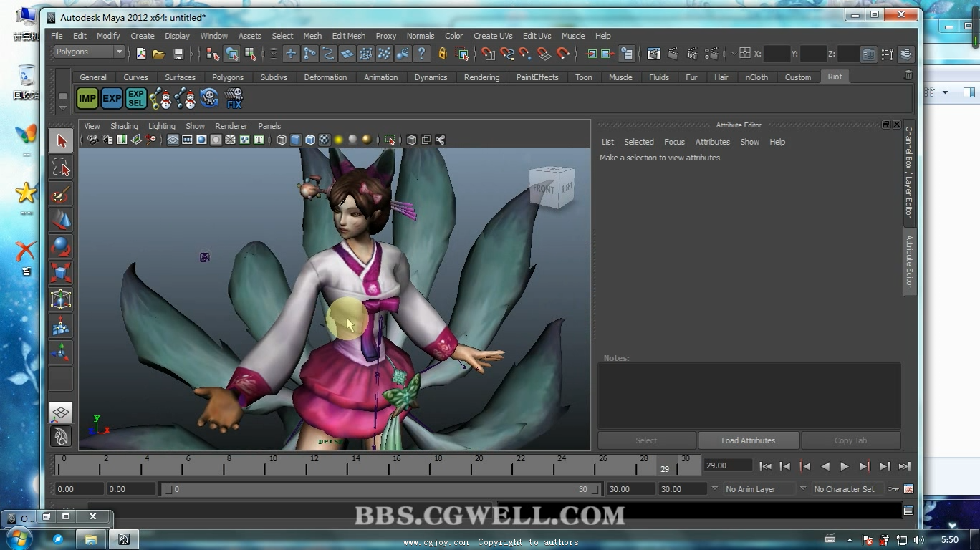Open the Channel Box / Layer Editor side tab

click(x=909, y=172)
